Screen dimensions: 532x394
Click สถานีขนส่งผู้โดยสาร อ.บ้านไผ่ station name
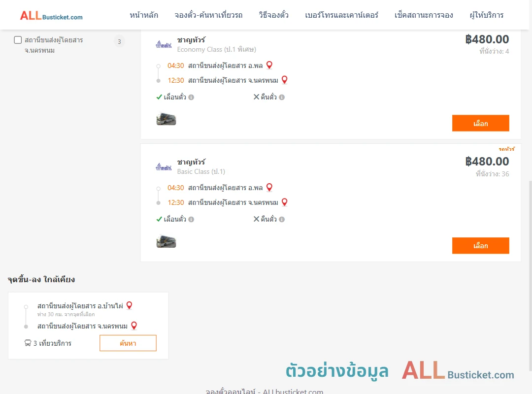[x=80, y=306]
